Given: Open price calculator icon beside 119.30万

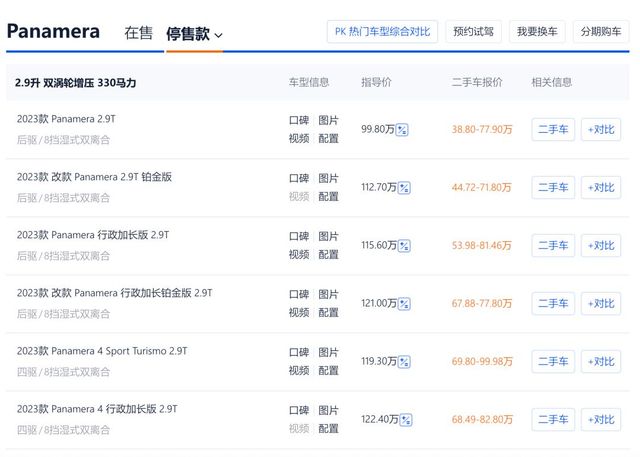Looking at the screenshot, I should pos(404,362).
